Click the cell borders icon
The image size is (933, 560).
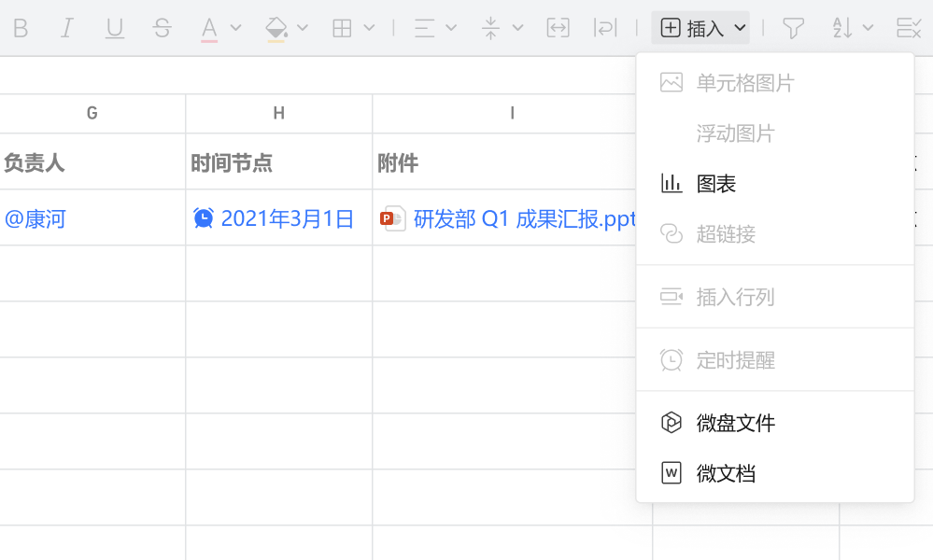point(342,28)
